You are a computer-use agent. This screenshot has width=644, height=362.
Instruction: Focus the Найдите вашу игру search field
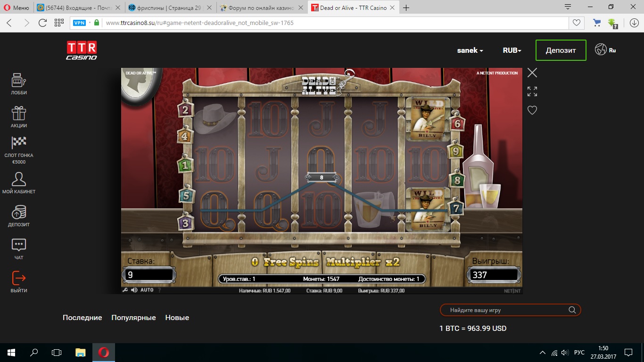tap(511, 310)
